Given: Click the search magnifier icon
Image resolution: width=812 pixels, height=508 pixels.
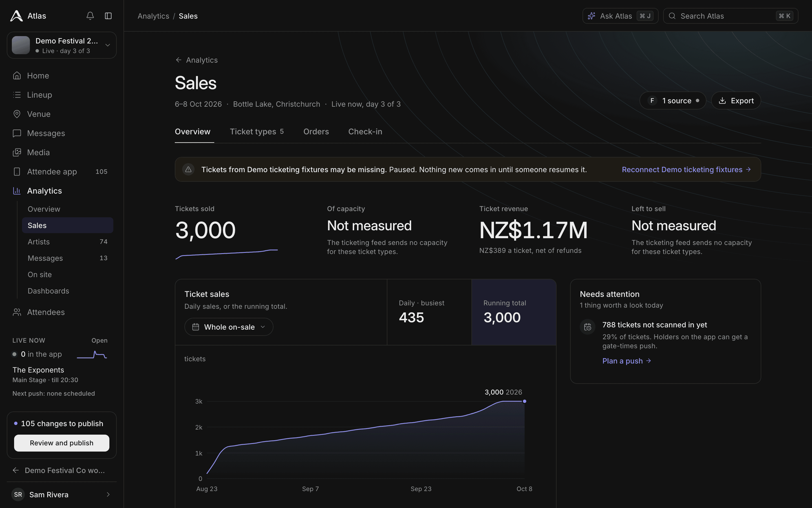Looking at the screenshot, I should (x=672, y=16).
